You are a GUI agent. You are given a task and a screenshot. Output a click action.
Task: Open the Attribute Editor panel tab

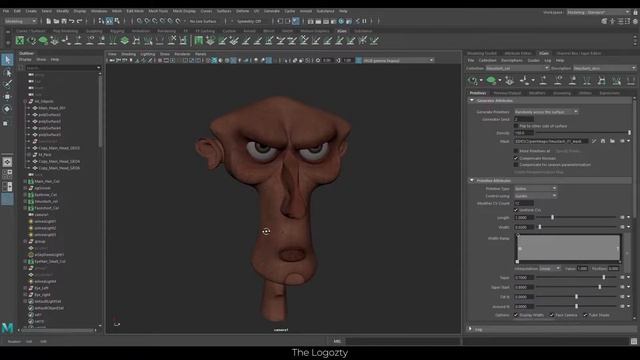point(518,53)
